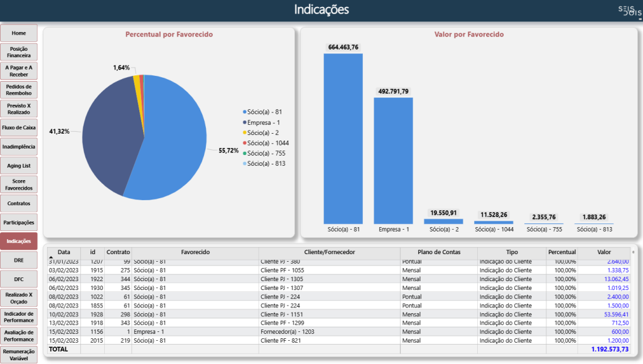Select the Sócio(a) - 81 legend marker
This screenshot has height=364, width=643.
(244, 112)
